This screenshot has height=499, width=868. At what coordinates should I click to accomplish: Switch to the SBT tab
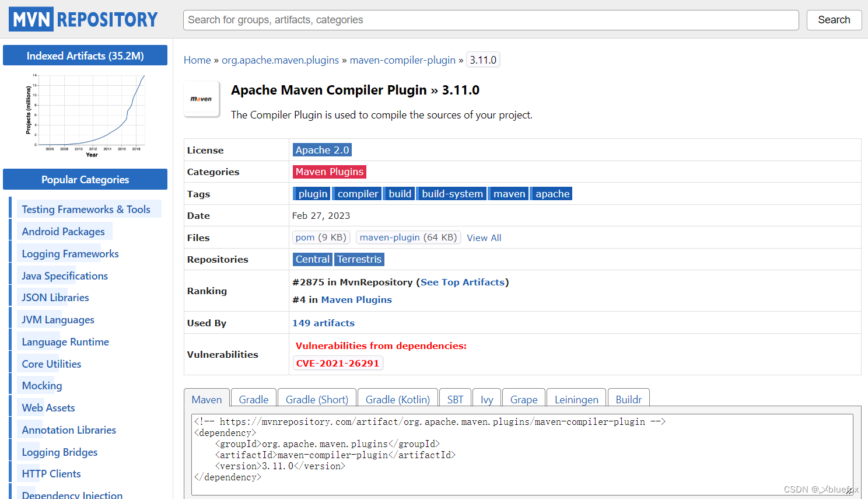(455, 399)
